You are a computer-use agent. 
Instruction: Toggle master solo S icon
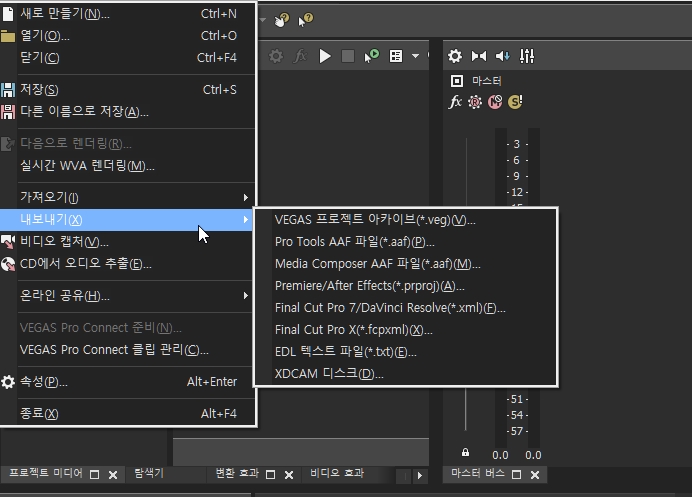pyautogui.click(x=515, y=102)
